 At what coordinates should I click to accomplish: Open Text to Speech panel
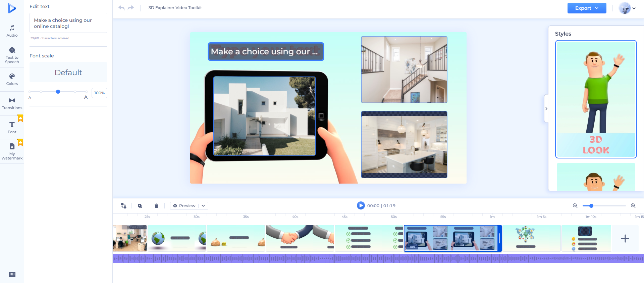pyautogui.click(x=12, y=55)
